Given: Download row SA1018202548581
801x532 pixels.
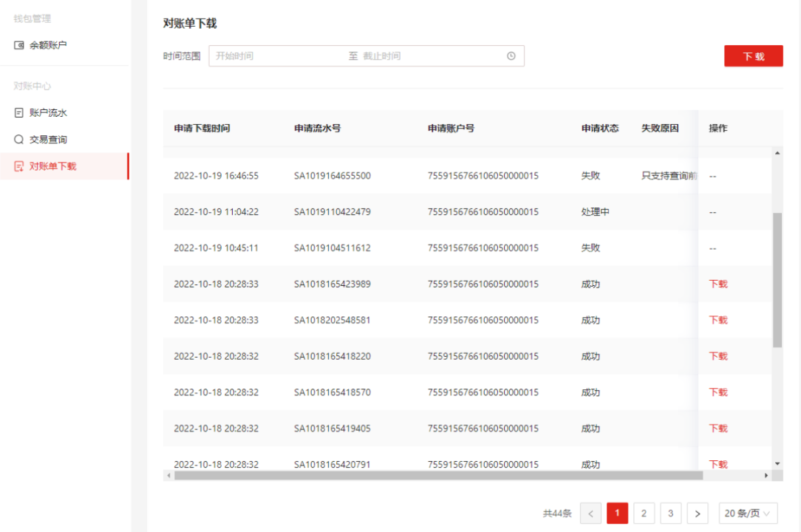Looking at the screenshot, I should pyautogui.click(x=718, y=320).
